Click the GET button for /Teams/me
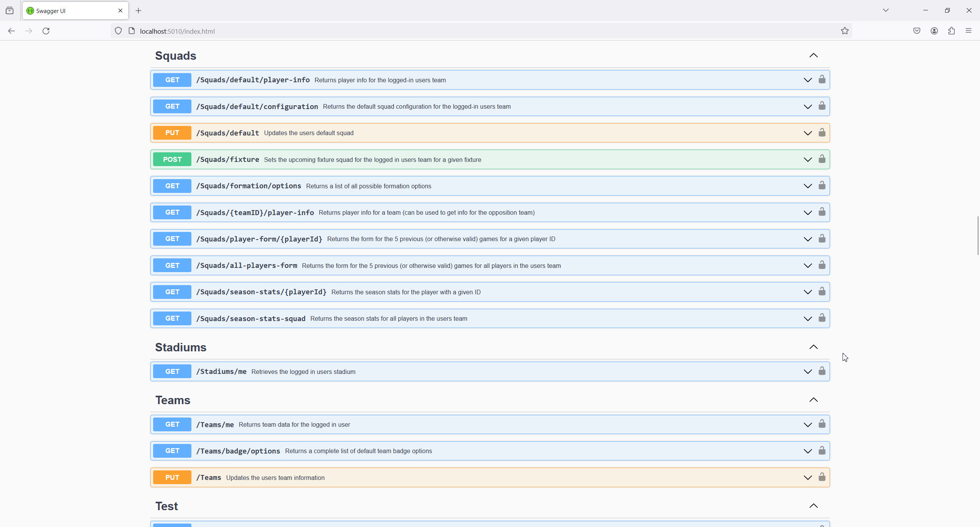980x527 pixels. click(172, 424)
